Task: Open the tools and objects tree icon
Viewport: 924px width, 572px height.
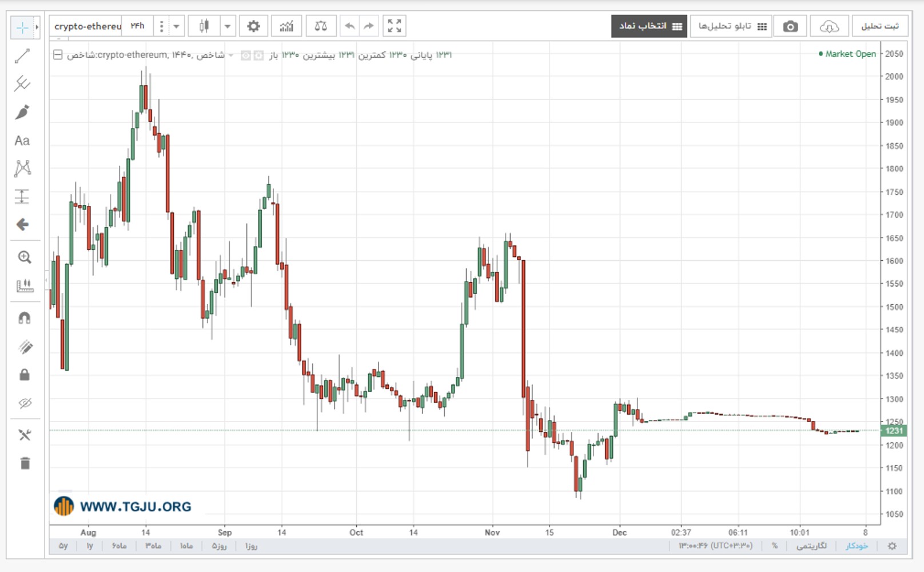Action: pyautogui.click(x=24, y=435)
